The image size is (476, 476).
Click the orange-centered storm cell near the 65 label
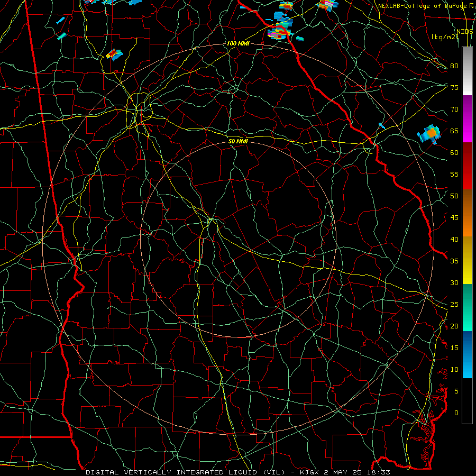[429, 134]
